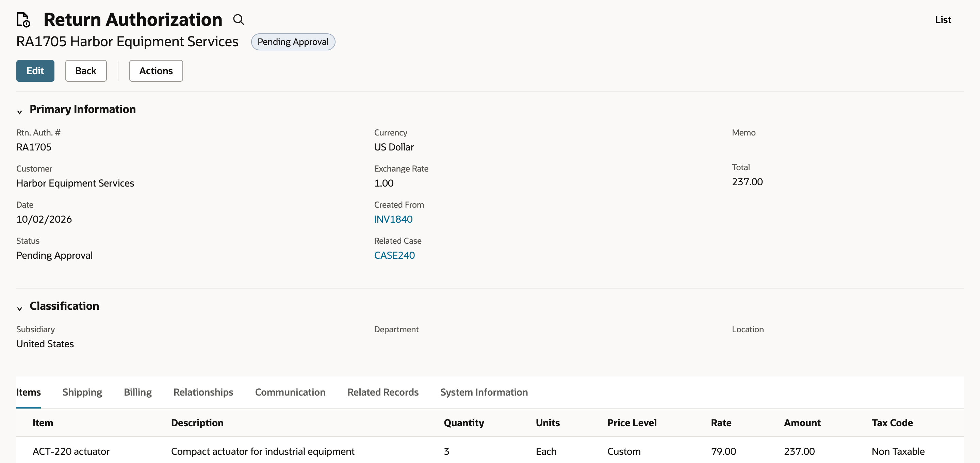Go back using the Back button
This screenshot has width=980, height=463.
tap(86, 71)
